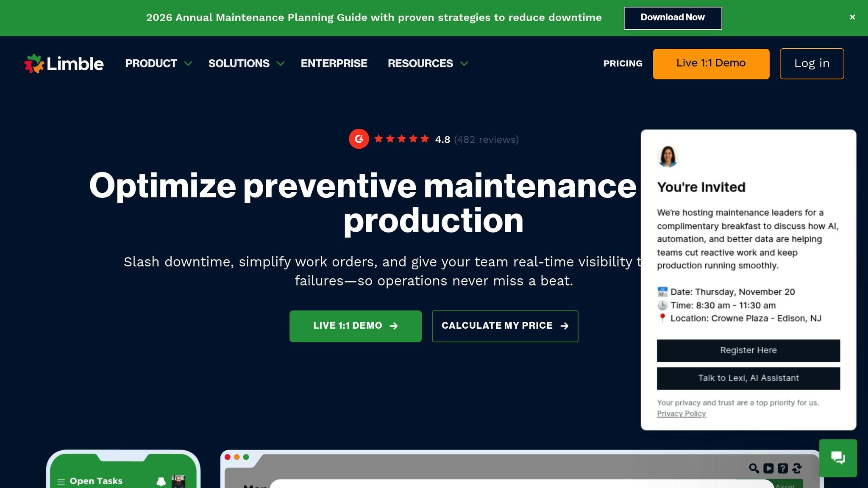Open the Privacy Policy link
Viewport: 868px width, 488px height.
(x=681, y=413)
